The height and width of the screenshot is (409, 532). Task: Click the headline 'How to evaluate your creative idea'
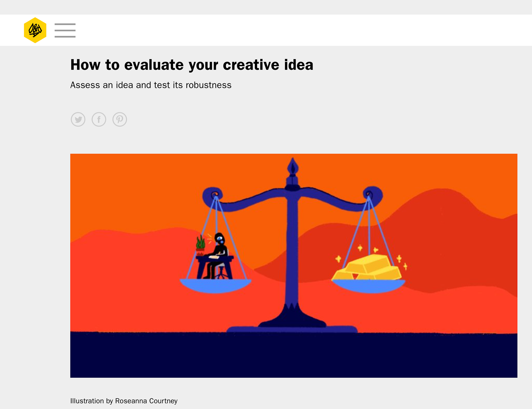[192, 65]
